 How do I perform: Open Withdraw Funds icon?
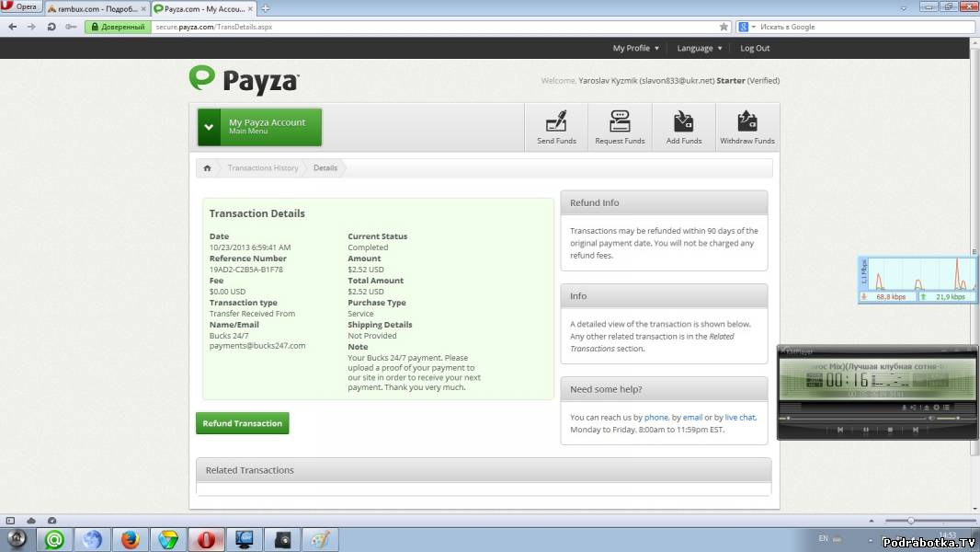[747, 127]
